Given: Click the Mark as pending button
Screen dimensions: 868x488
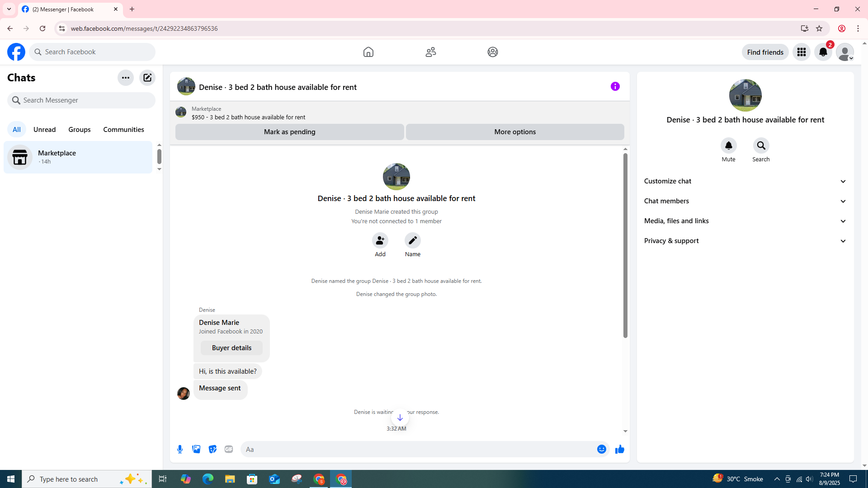Looking at the screenshot, I should 290,132.
